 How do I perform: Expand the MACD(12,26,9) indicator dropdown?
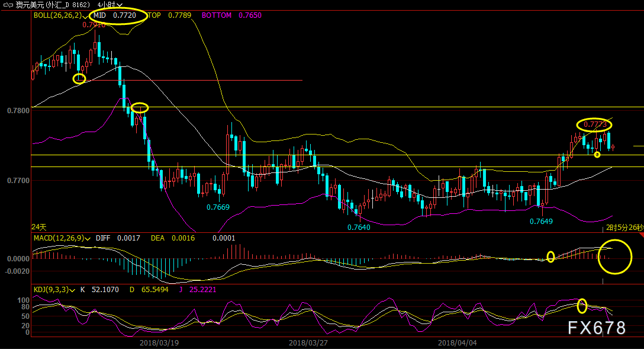(x=88, y=238)
